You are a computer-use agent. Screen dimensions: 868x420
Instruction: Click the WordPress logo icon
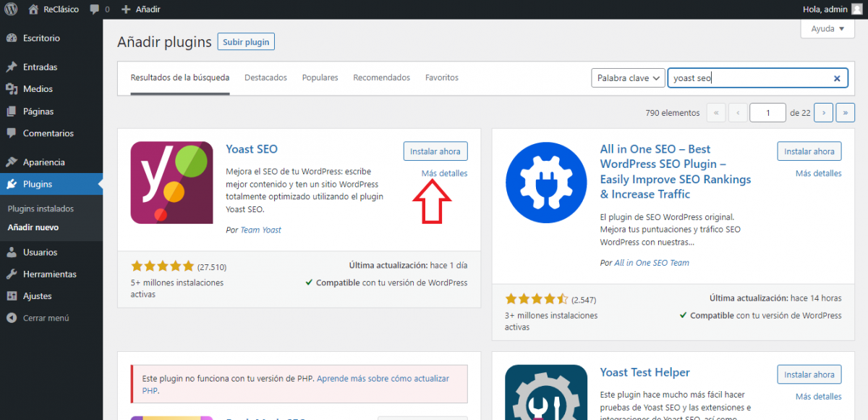[11, 9]
